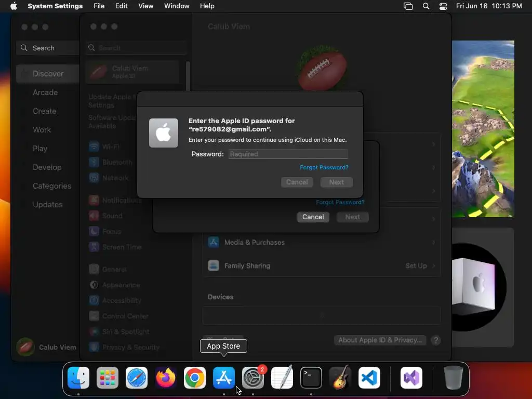The image size is (532, 399).
Task: Click the help question mark button
Action: coord(436,340)
